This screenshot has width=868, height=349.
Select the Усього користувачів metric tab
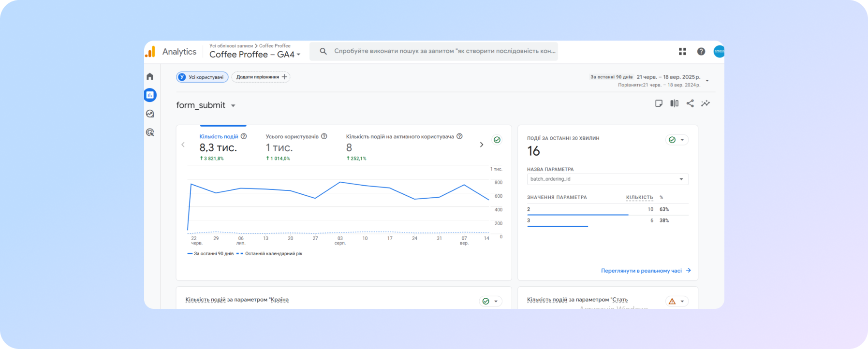292,137
